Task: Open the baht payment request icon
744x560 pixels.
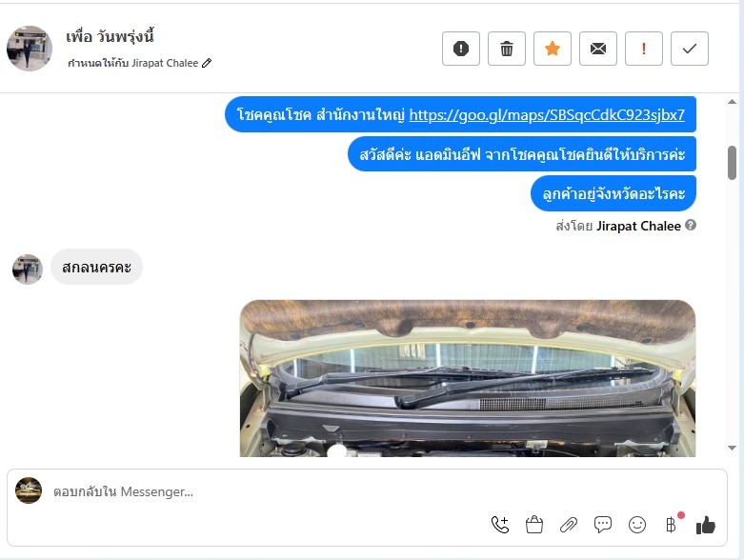Action: pyautogui.click(x=671, y=525)
